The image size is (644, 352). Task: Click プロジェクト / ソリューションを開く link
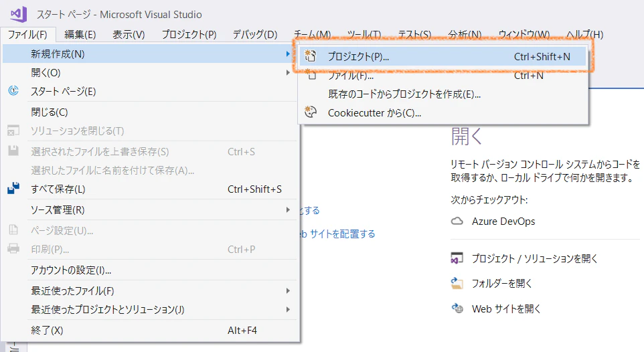(534, 258)
